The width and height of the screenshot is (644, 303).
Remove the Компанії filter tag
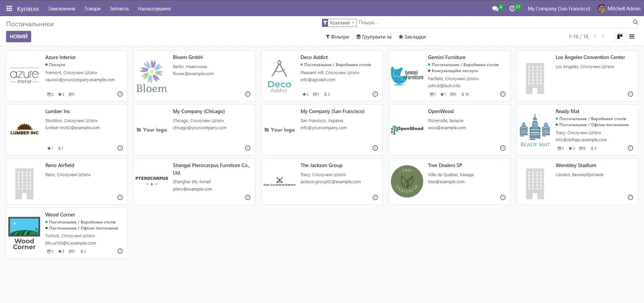click(x=353, y=22)
